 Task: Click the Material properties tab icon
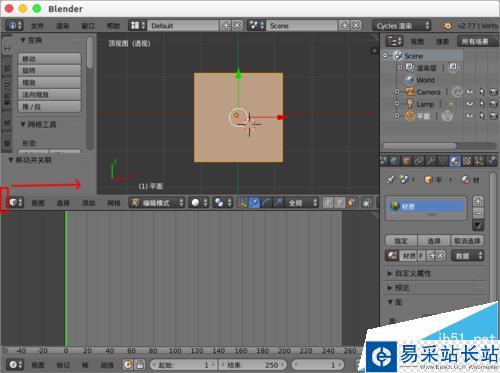click(454, 161)
